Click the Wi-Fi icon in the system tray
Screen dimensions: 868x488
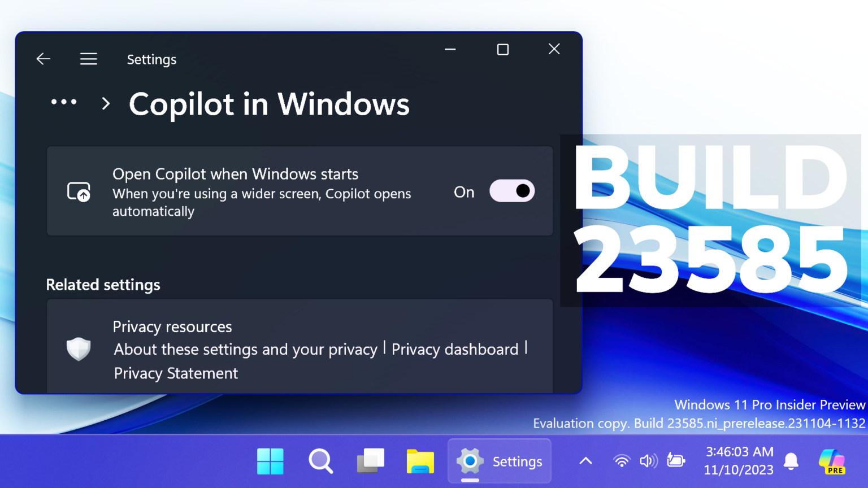pos(622,461)
